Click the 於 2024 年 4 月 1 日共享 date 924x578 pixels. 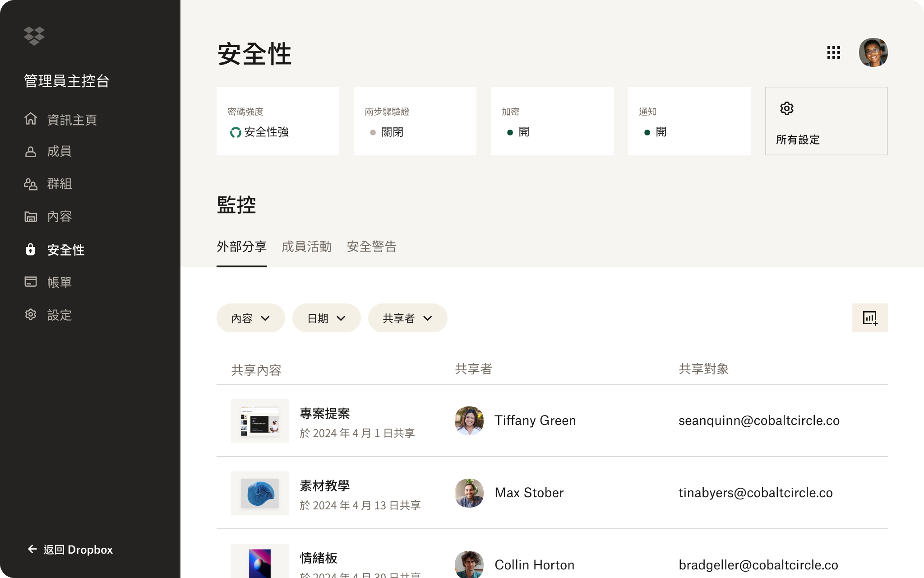[x=357, y=433]
